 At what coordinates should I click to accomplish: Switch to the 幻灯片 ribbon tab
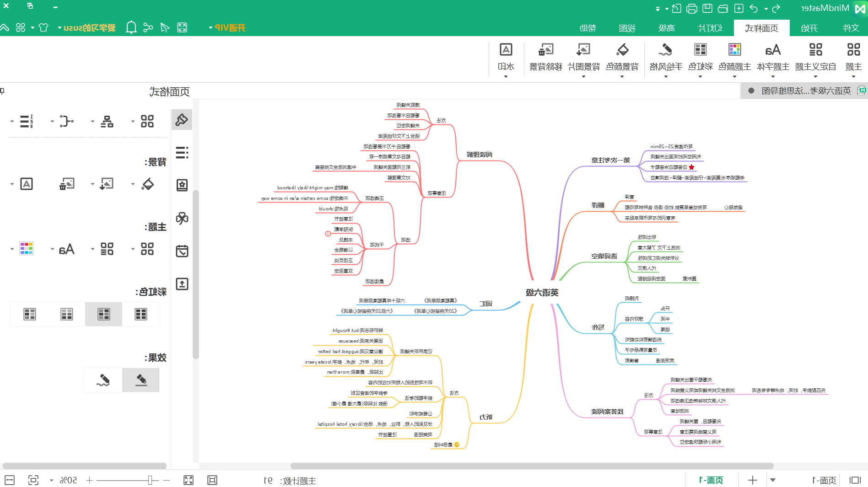click(710, 28)
